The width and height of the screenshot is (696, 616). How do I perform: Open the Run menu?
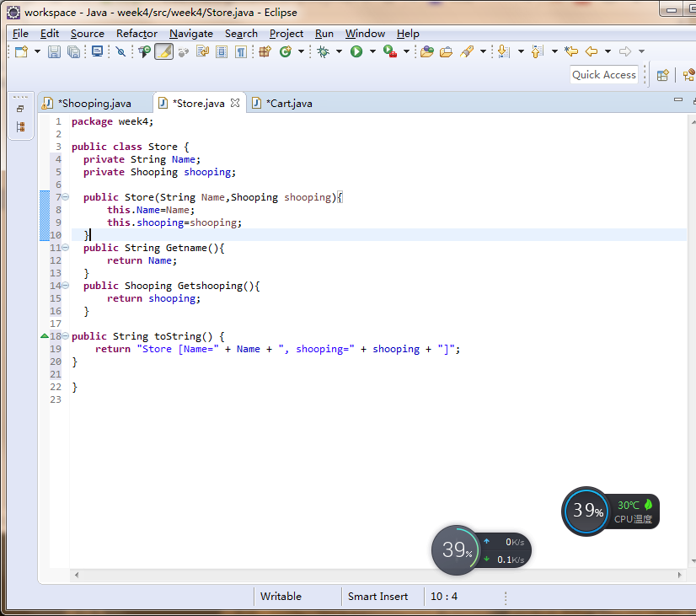(324, 34)
